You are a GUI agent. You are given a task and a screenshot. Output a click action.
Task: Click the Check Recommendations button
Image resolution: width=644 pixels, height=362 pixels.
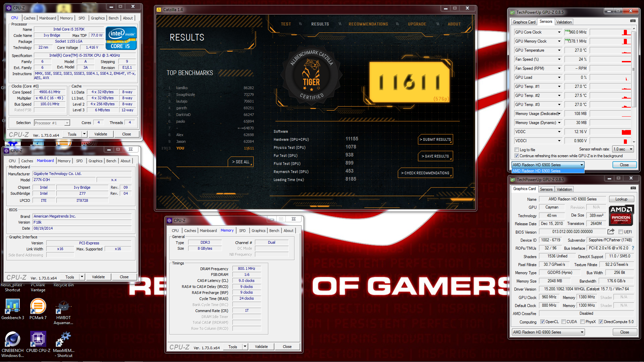(425, 173)
